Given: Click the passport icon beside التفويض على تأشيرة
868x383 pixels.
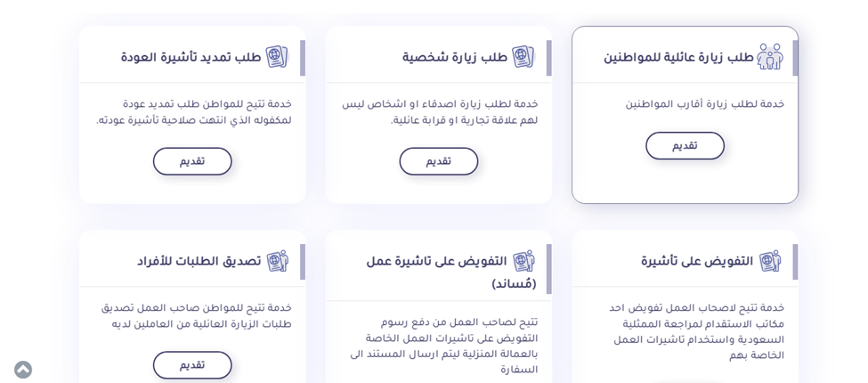Looking at the screenshot, I should [x=770, y=261].
